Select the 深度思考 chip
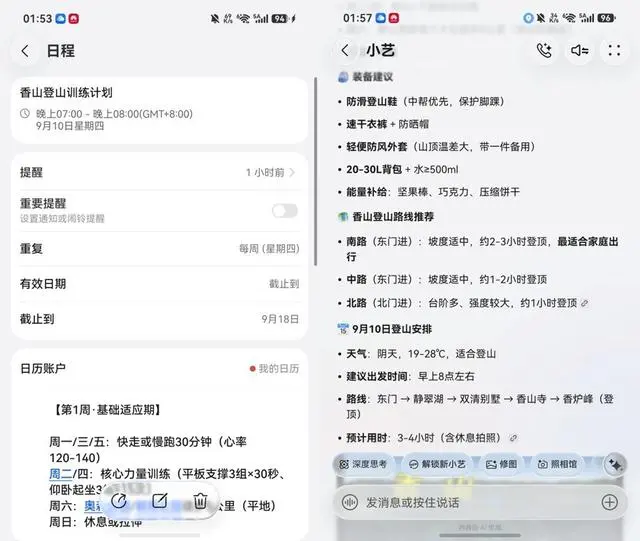 tap(363, 464)
